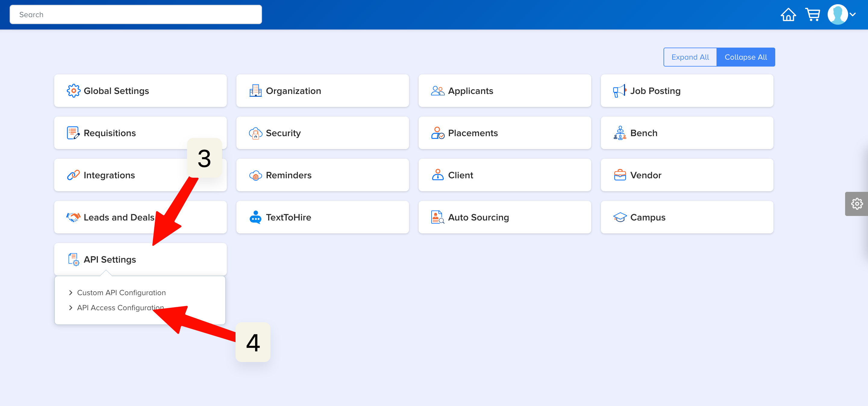Click the Global Settings gear icon

click(x=73, y=91)
